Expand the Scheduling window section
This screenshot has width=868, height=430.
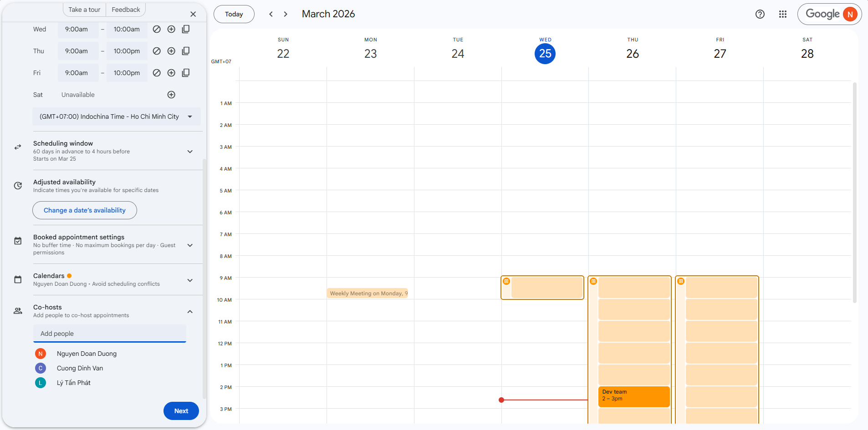coord(190,152)
